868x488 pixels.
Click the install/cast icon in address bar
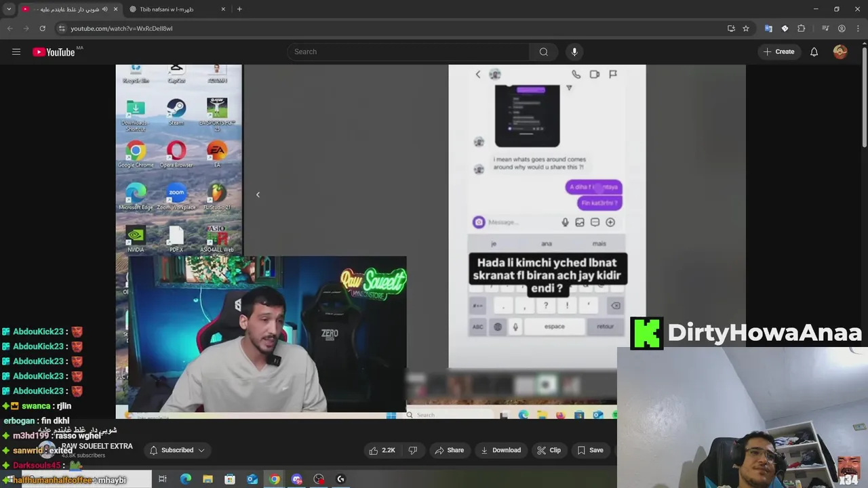coord(731,28)
